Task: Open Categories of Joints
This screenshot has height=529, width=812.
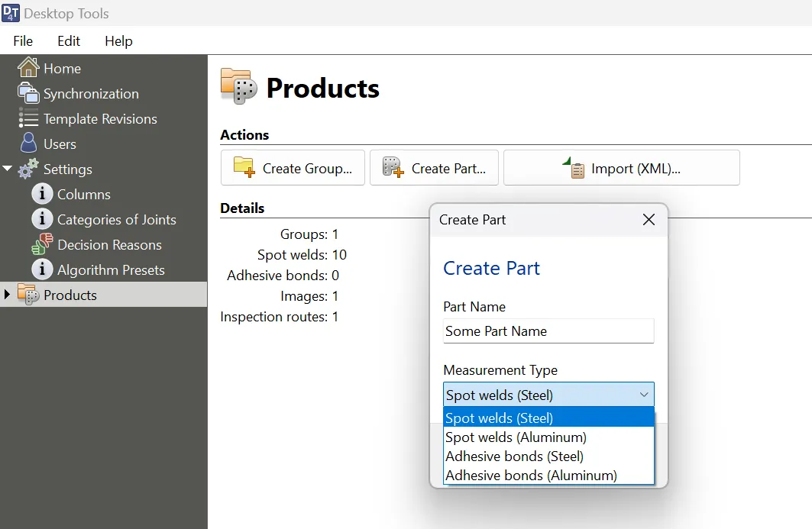Action: point(112,219)
